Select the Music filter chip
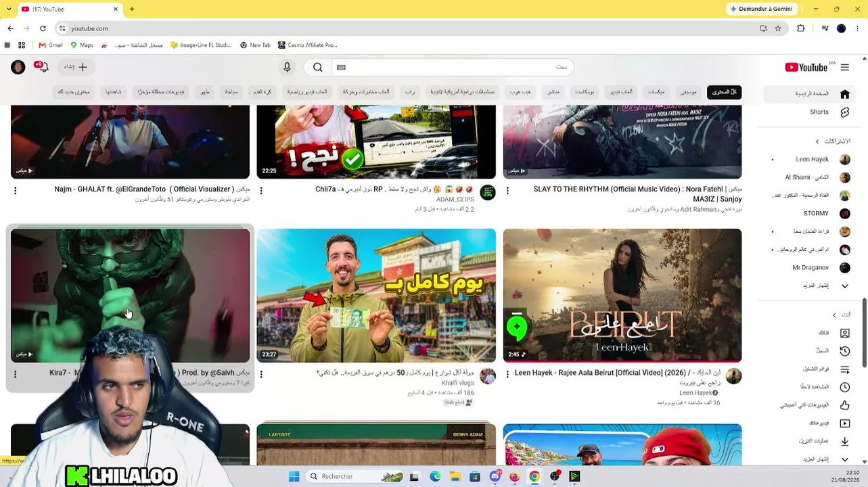This screenshot has height=487, width=868. coord(688,92)
